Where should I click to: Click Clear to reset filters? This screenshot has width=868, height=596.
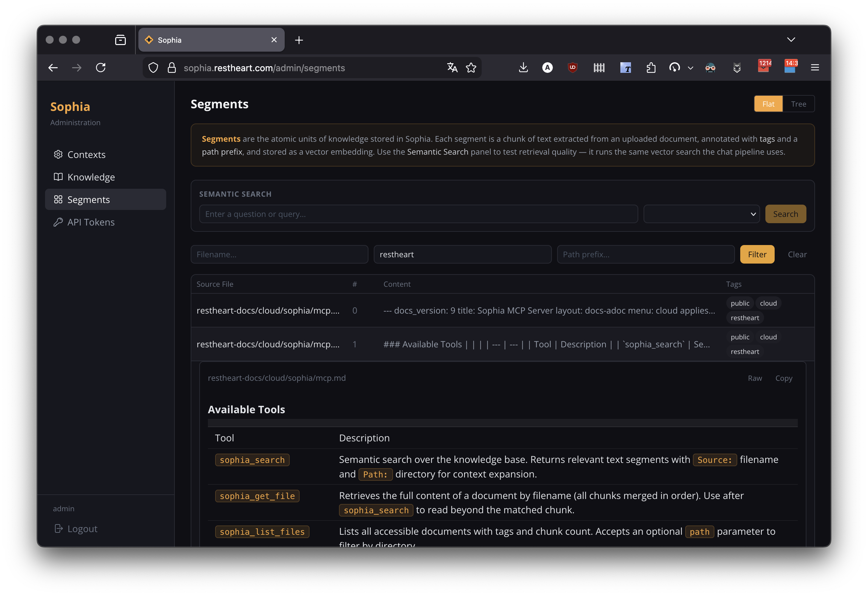(x=797, y=255)
